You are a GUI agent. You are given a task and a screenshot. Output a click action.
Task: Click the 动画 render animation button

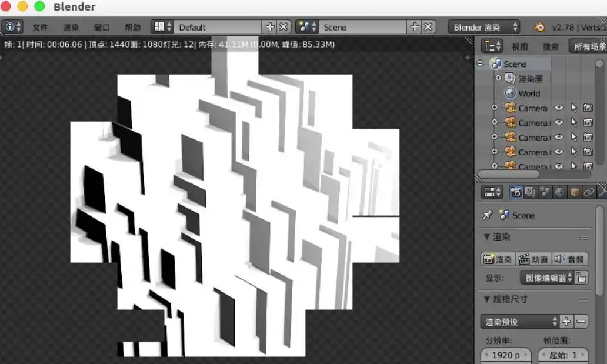coord(533,259)
